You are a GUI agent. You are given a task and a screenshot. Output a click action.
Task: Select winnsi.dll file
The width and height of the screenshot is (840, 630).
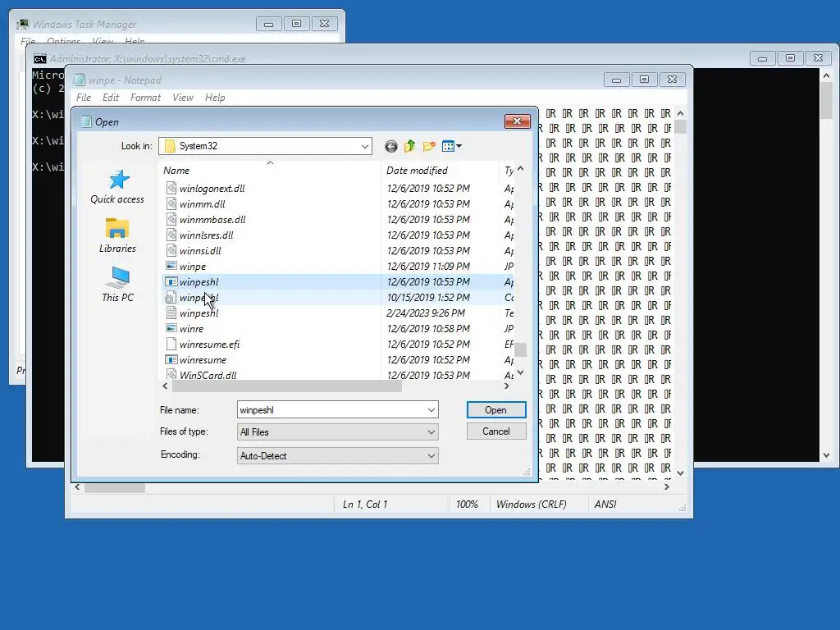(x=200, y=251)
